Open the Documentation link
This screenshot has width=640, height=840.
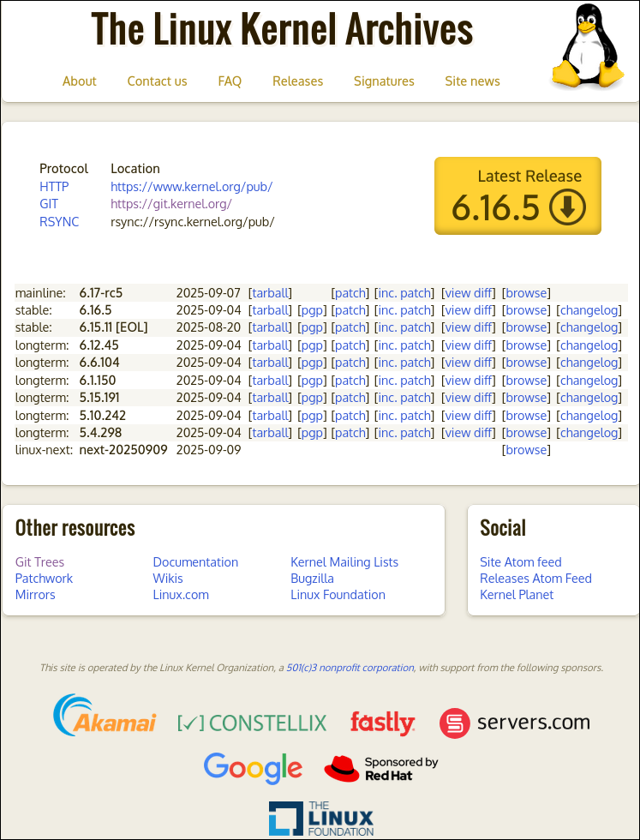[x=195, y=562]
